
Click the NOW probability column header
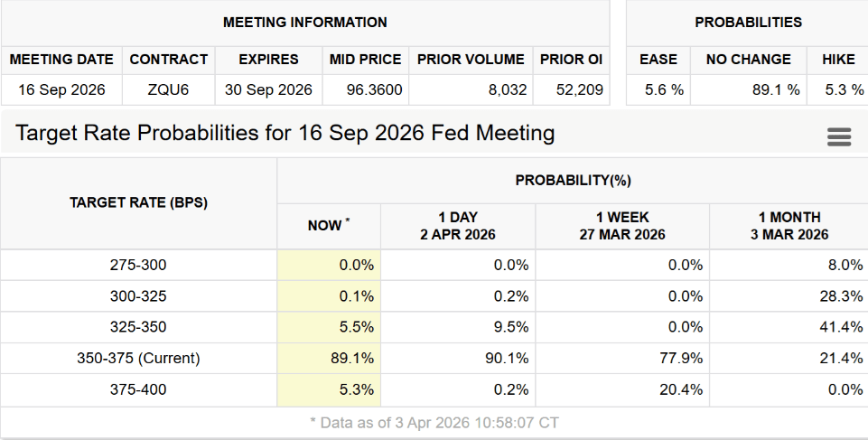[329, 225]
